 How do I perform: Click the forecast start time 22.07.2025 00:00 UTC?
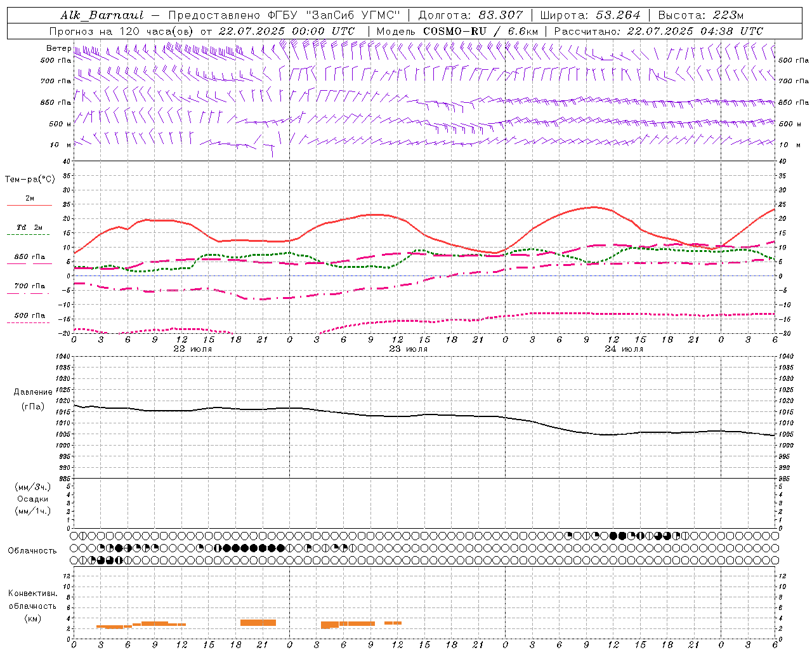(287, 31)
